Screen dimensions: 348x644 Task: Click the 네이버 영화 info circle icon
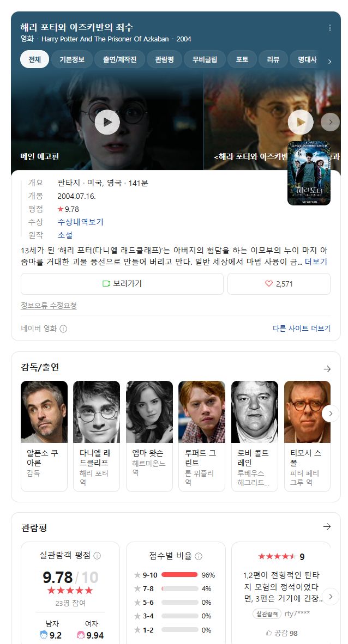click(x=63, y=329)
